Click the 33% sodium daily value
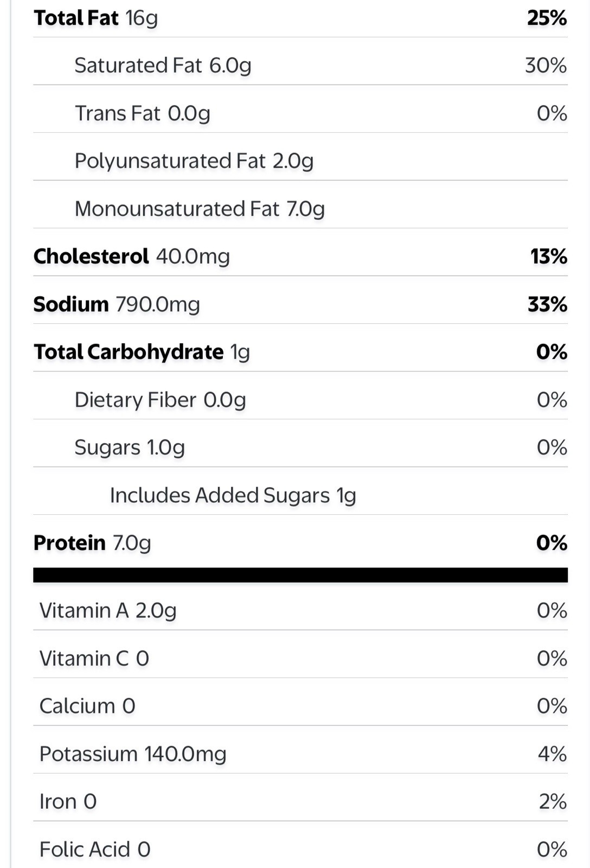The width and height of the screenshot is (590, 868). pos(548,304)
